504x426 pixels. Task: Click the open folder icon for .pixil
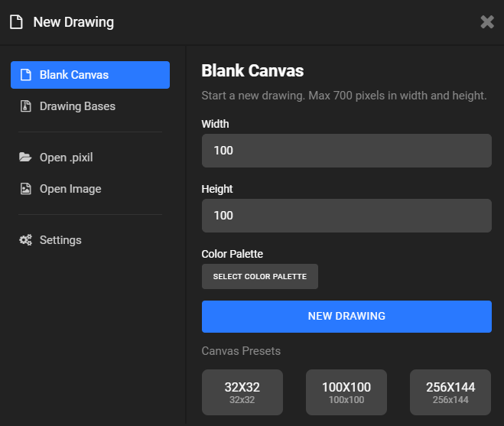point(25,158)
